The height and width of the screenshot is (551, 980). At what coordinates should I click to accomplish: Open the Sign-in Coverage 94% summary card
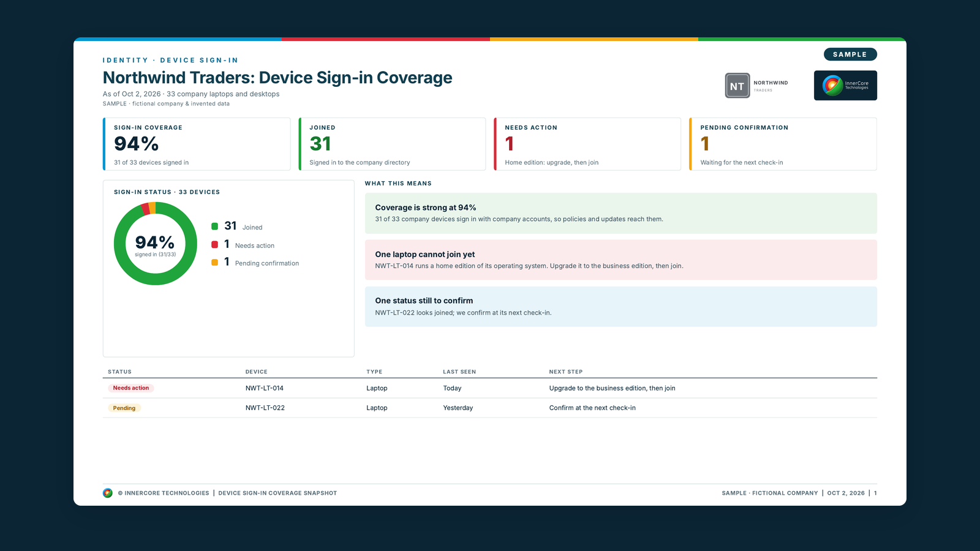pos(197,144)
